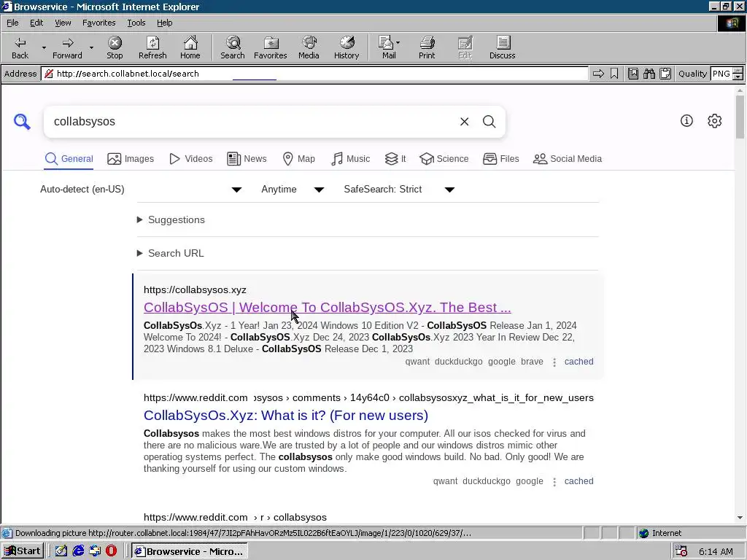Switch to the Files tab

[x=500, y=158]
